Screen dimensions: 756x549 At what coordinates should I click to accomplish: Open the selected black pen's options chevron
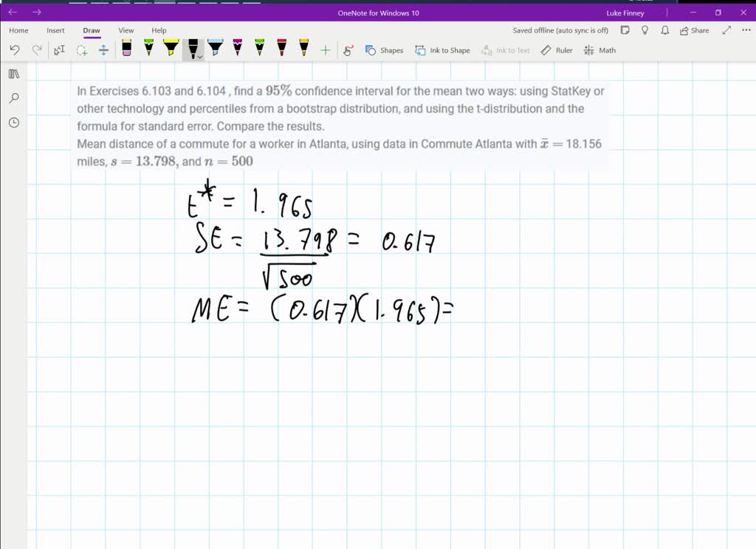tap(199, 56)
